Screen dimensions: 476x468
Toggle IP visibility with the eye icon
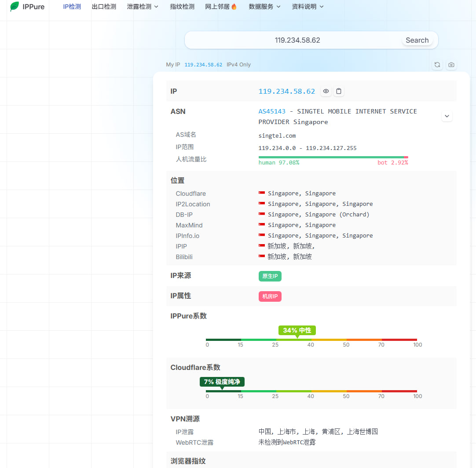(326, 91)
